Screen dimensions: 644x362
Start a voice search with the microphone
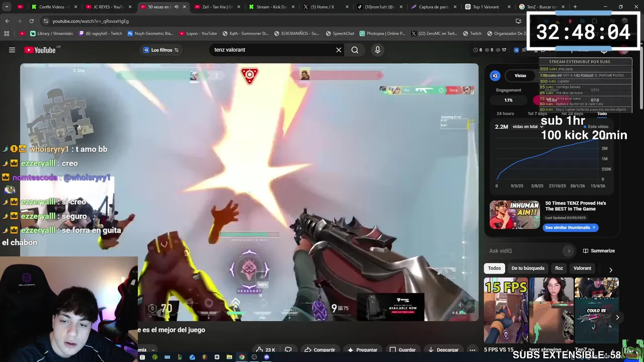click(x=377, y=50)
